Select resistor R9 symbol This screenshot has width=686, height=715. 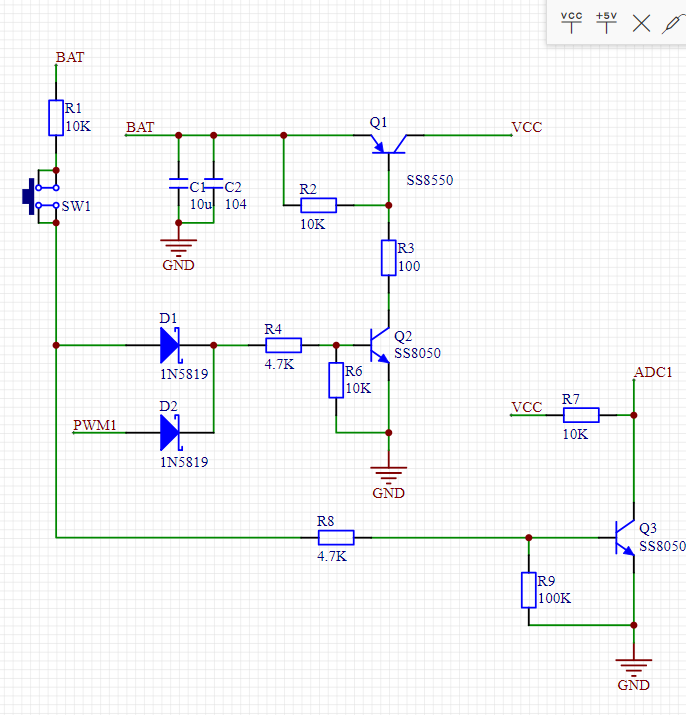(529, 590)
